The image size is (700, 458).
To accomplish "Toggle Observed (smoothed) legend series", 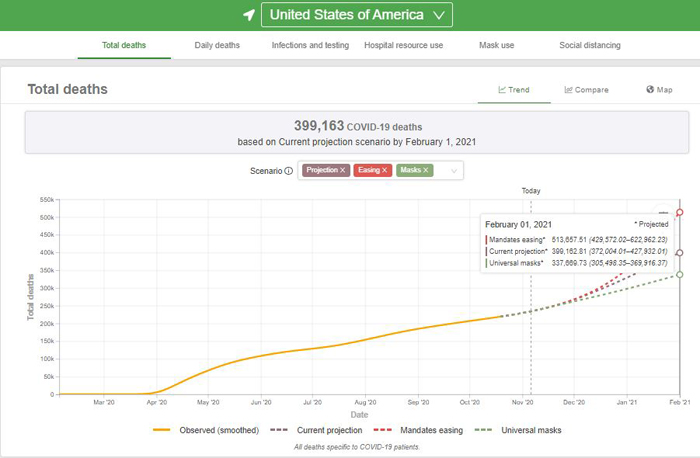I will [x=206, y=430].
